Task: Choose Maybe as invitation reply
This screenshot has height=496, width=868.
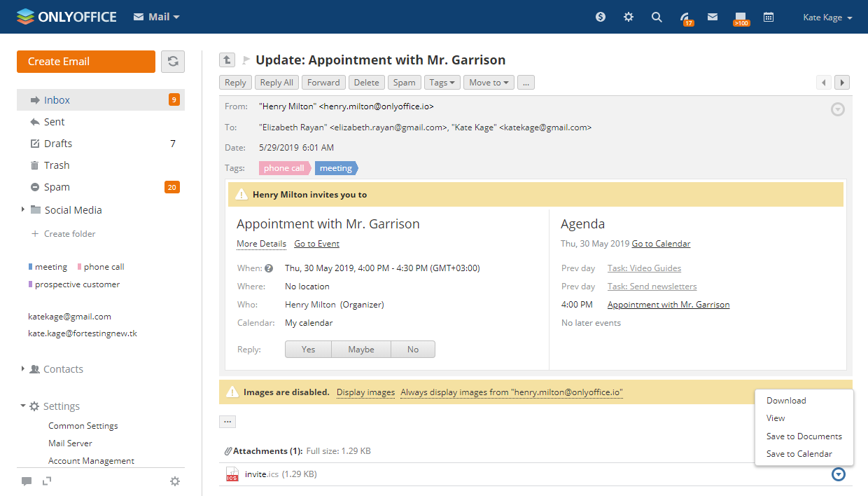Action: point(361,350)
